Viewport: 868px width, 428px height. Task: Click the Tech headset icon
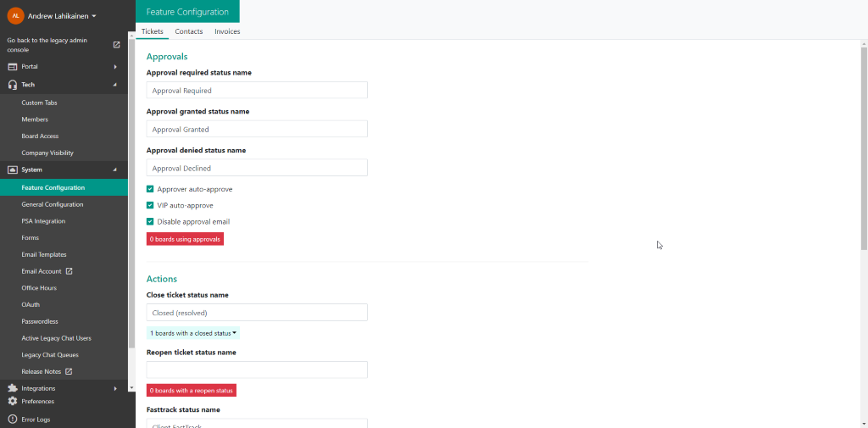click(x=12, y=85)
